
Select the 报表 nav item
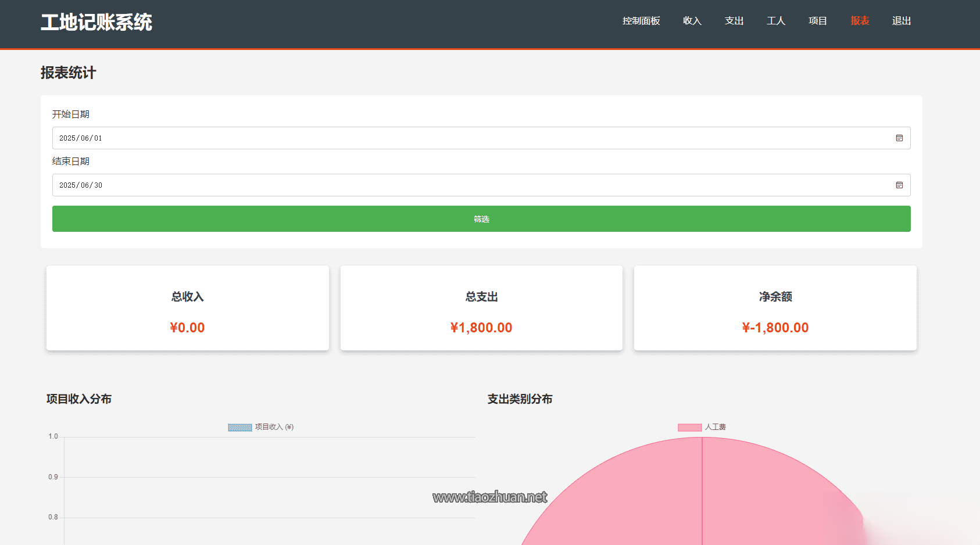tap(860, 21)
